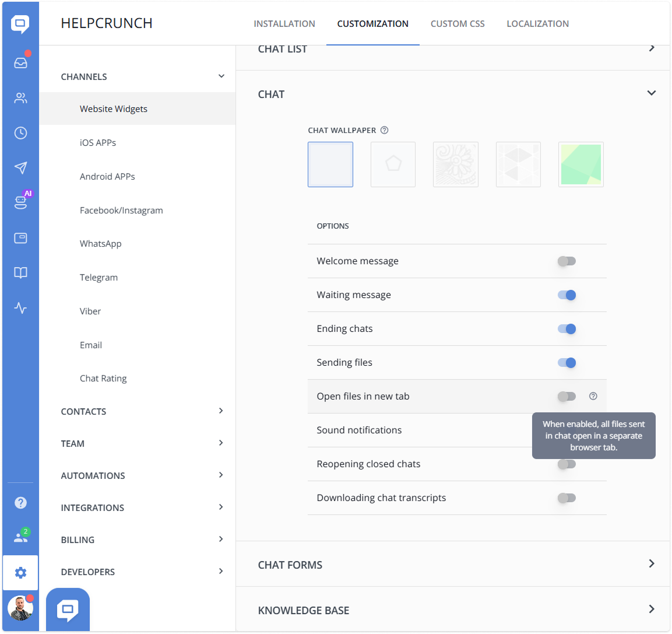Open the help question mark icon
Screen dimensions: 672x634
tap(20, 502)
